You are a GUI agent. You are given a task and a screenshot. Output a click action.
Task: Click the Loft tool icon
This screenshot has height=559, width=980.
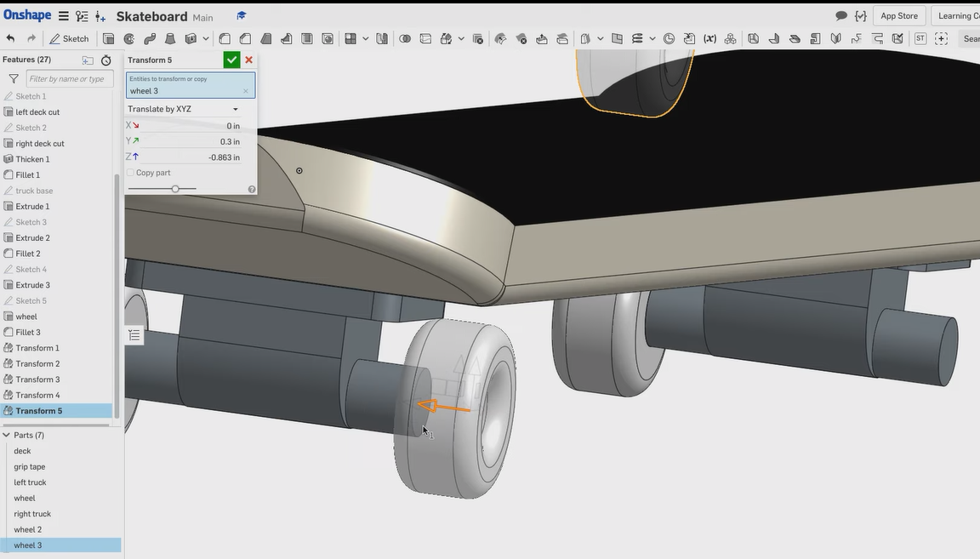click(170, 38)
